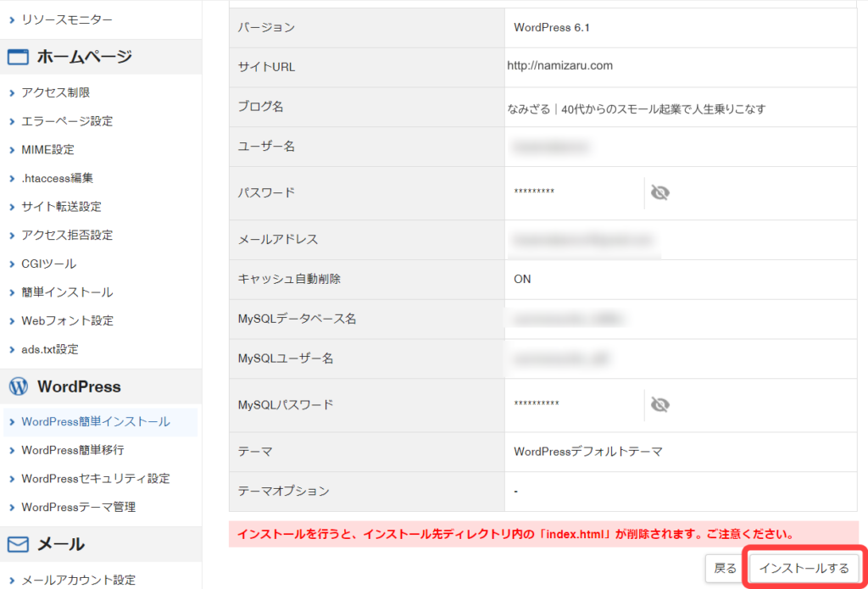Click the メール envelope icon
This screenshot has height=589, width=868.
tap(19, 545)
